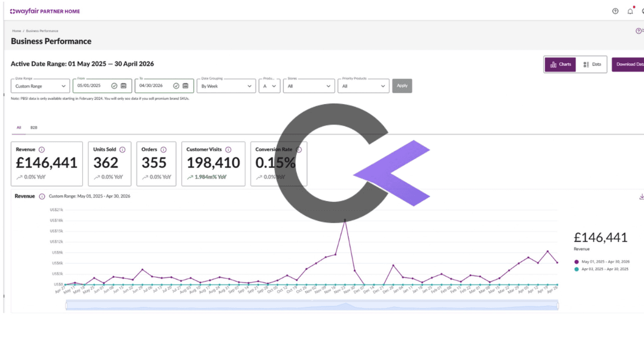Click the chart range slider below the Revenue chart
This screenshot has height=338, width=644.
[312, 305]
